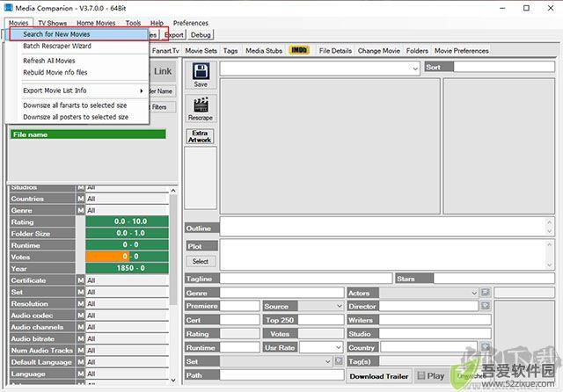563x392 pixels.
Task: Click the icon beside the Director field
Action: 485,306
